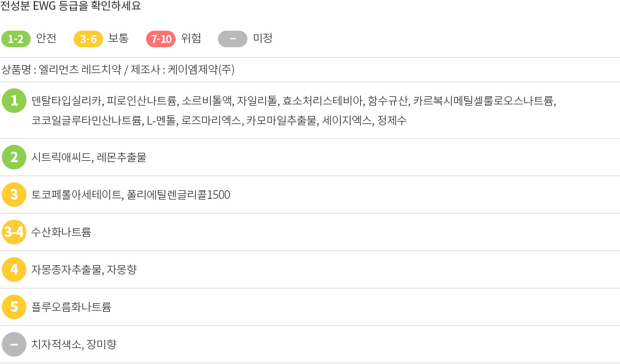Select the green grade 2 circle icon
The width and height of the screenshot is (620, 364).
(14, 157)
